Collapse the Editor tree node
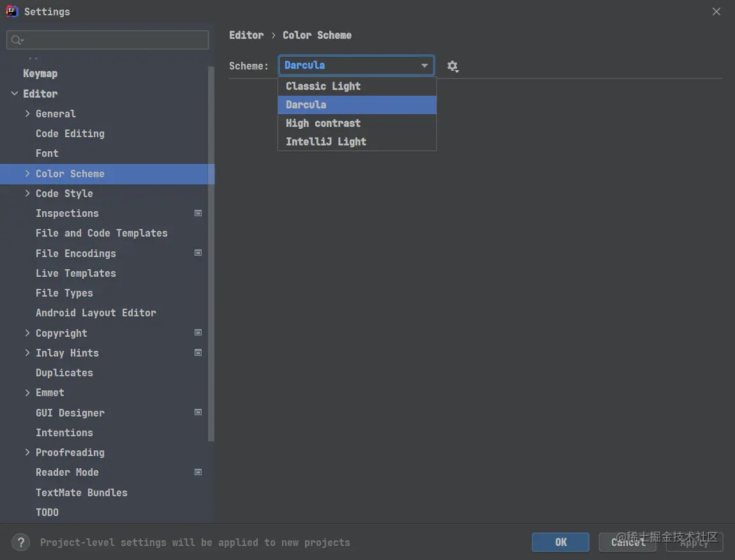The image size is (735, 560). [x=15, y=94]
